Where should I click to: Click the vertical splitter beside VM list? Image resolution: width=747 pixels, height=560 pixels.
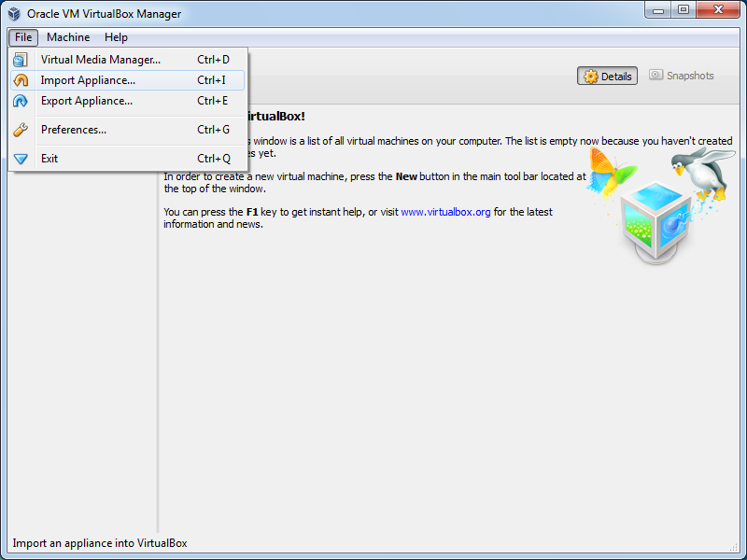[x=158, y=355]
